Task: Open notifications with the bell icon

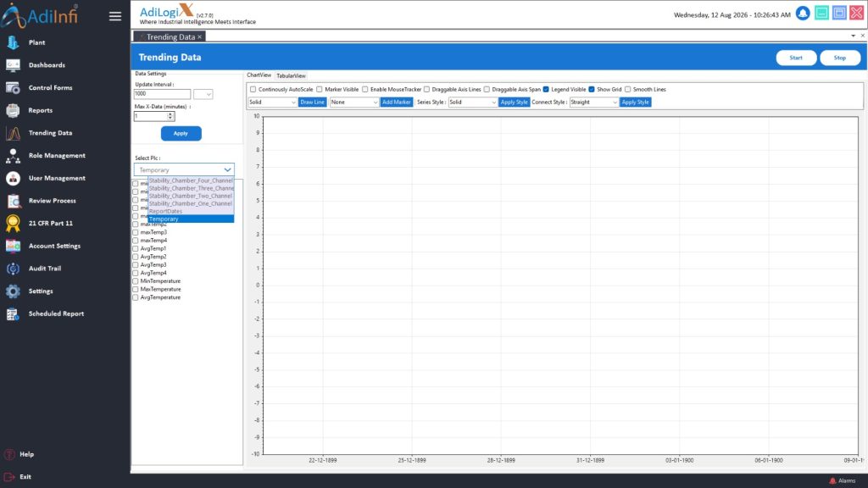Action: (x=803, y=14)
